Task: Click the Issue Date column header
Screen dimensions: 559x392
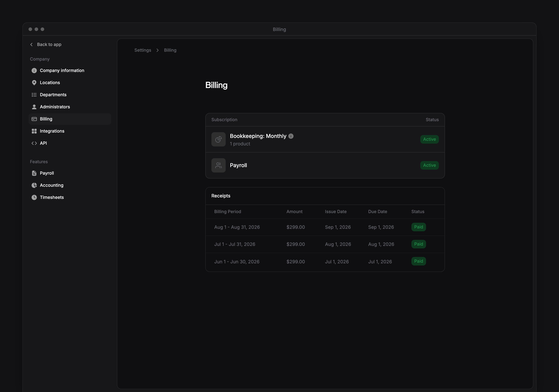Action: pyautogui.click(x=336, y=212)
